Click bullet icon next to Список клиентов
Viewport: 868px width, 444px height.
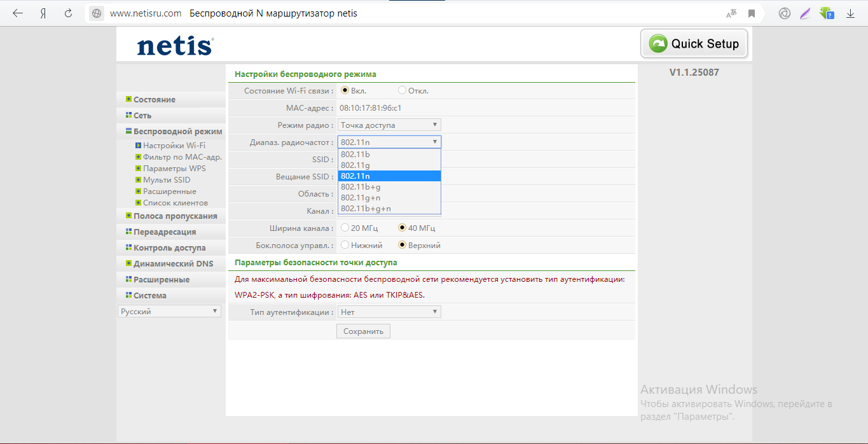click(x=137, y=202)
